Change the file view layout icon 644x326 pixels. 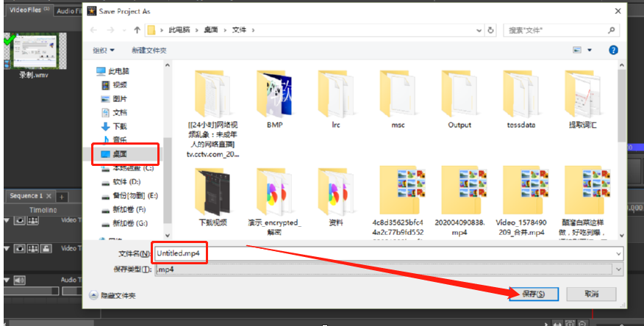click(577, 50)
